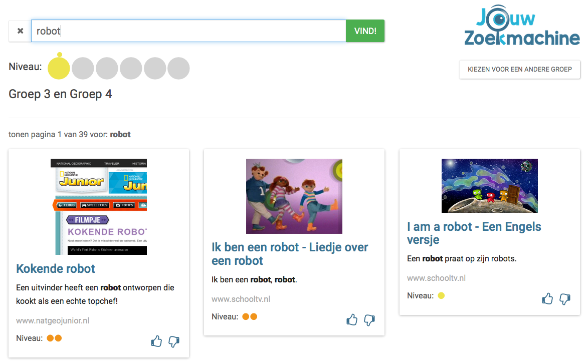588x364 pixels.
Task: Select the first yellow level circle
Action: coord(59,68)
